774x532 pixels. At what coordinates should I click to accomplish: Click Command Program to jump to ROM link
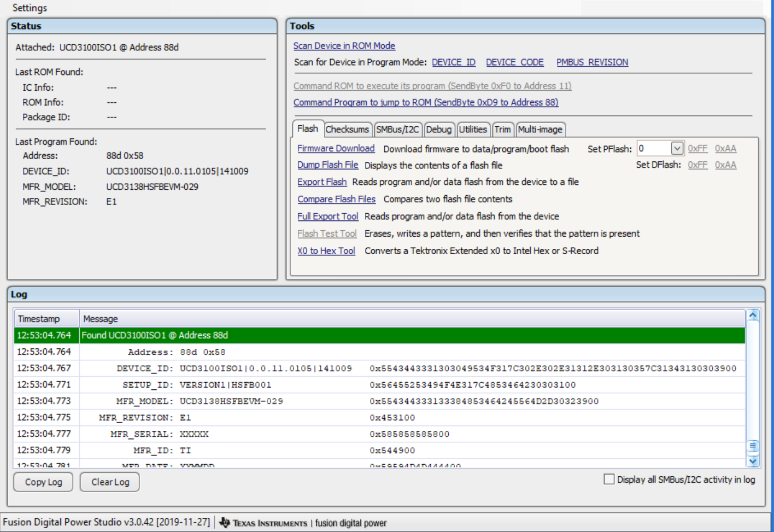point(426,102)
